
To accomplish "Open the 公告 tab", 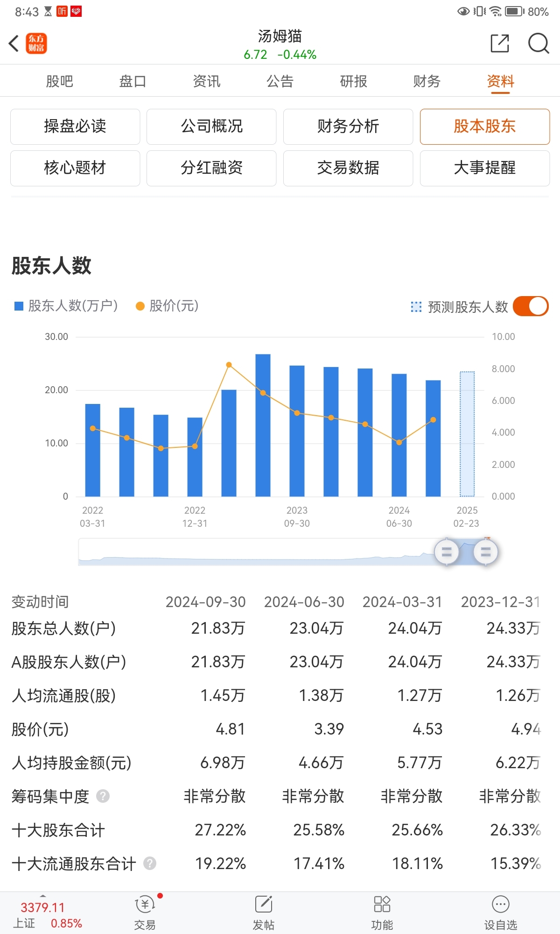I will coord(280,81).
